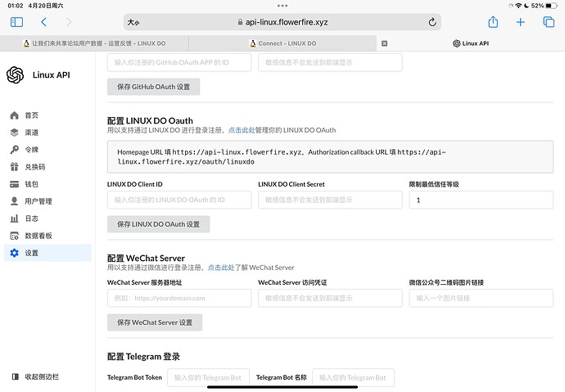565x392 pixels.
Task: Click the 数据看板 menu label
Action: [38, 236]
